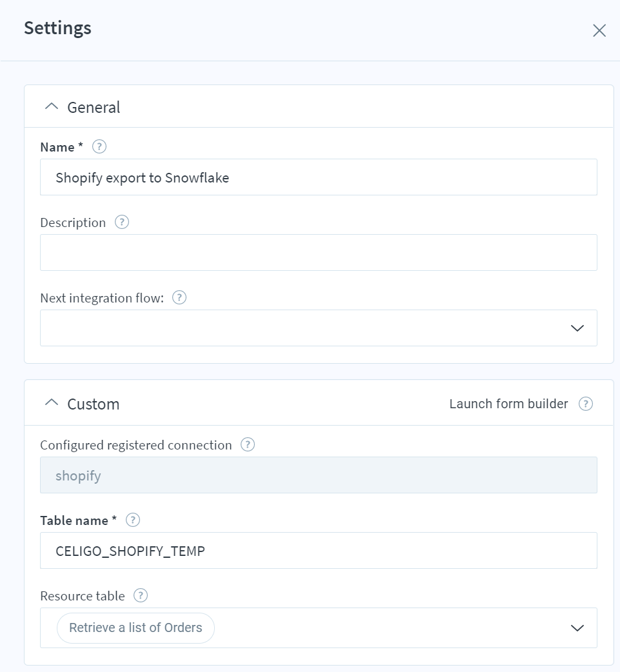This screenshot has width=620, height=672.
Task: Expand the Resource table dropdown arrow
Action: coord(577,628)
